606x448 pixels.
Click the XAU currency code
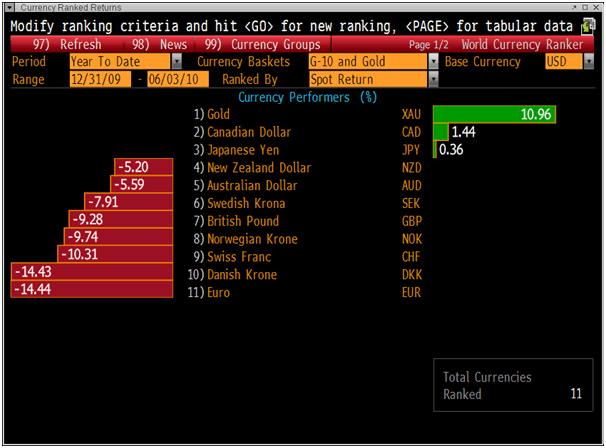point(412,115)
